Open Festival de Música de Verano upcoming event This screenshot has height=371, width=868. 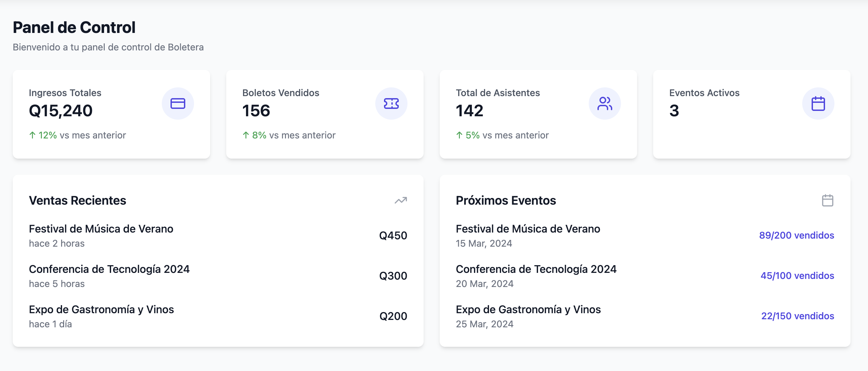click(x=528, y=229)
